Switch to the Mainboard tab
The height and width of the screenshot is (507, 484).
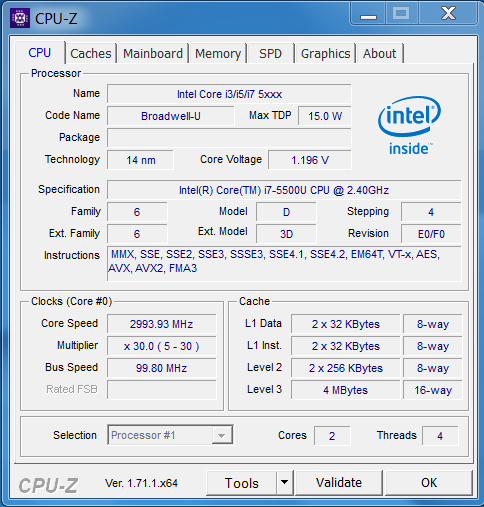153,53
